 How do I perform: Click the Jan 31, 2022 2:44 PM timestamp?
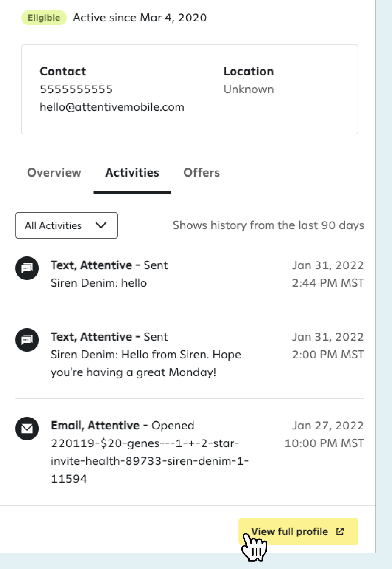tap(328, 274)
